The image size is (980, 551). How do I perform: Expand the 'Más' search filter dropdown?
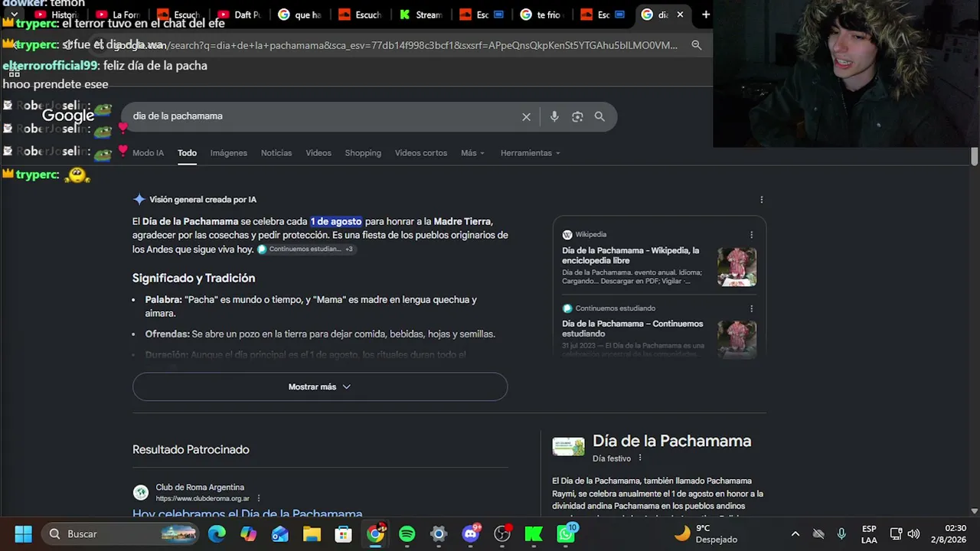[x=472, y=153]
